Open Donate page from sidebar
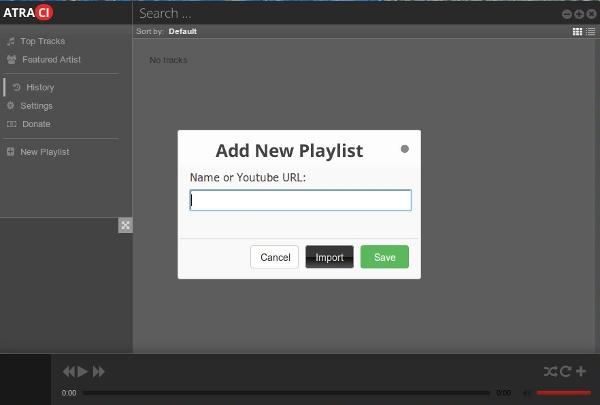The image size is (600, 405). (x=36, y=124)
